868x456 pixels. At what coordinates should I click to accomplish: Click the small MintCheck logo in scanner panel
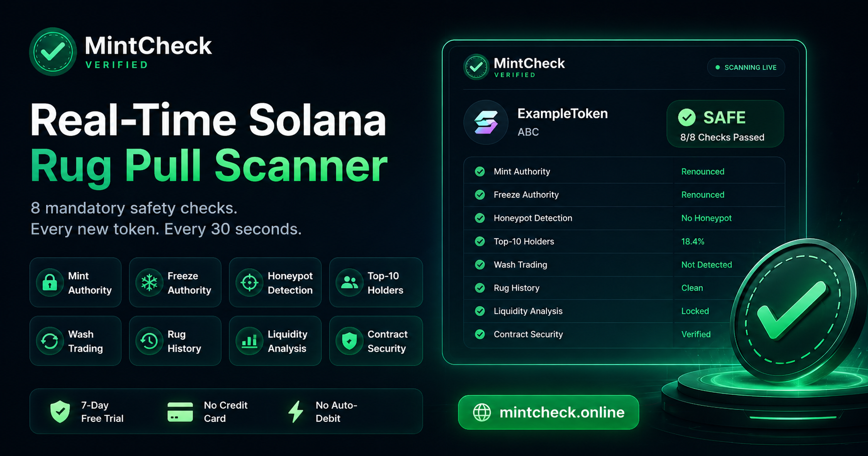(476, 67)
